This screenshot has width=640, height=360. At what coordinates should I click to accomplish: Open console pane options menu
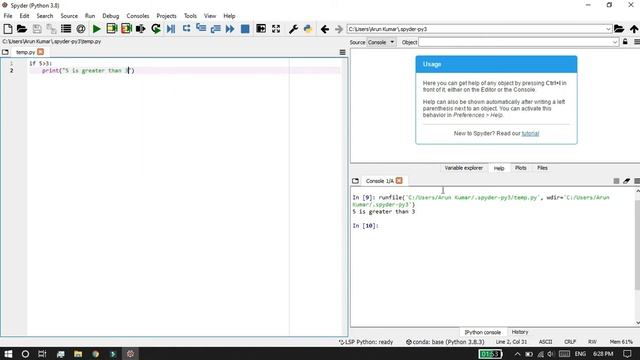[637, 181]
